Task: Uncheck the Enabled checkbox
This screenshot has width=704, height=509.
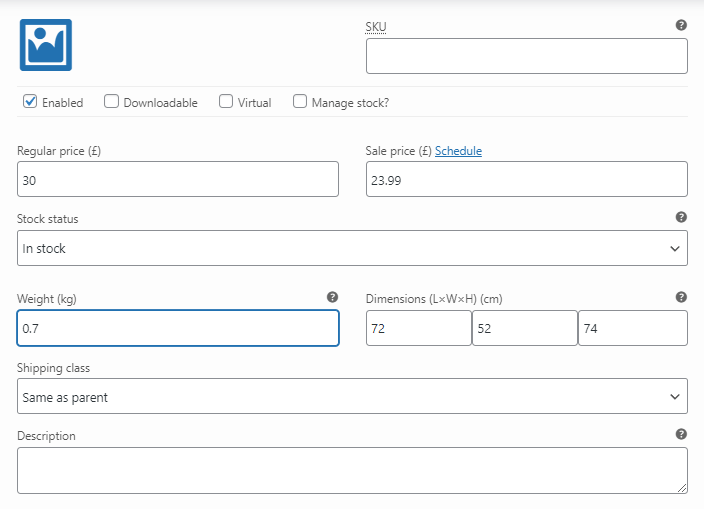Action: click(x=30, y=101)
